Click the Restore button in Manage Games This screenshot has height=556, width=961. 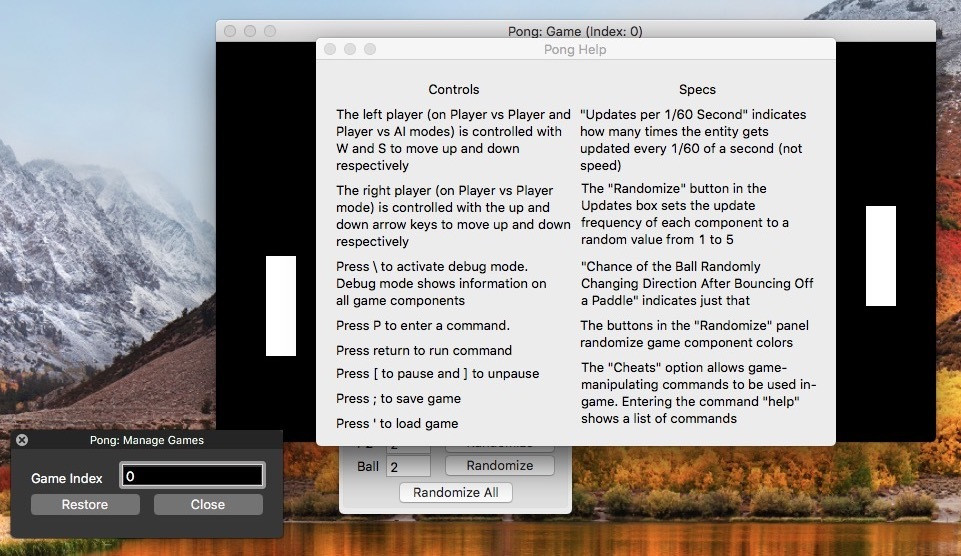coord(85,505)
